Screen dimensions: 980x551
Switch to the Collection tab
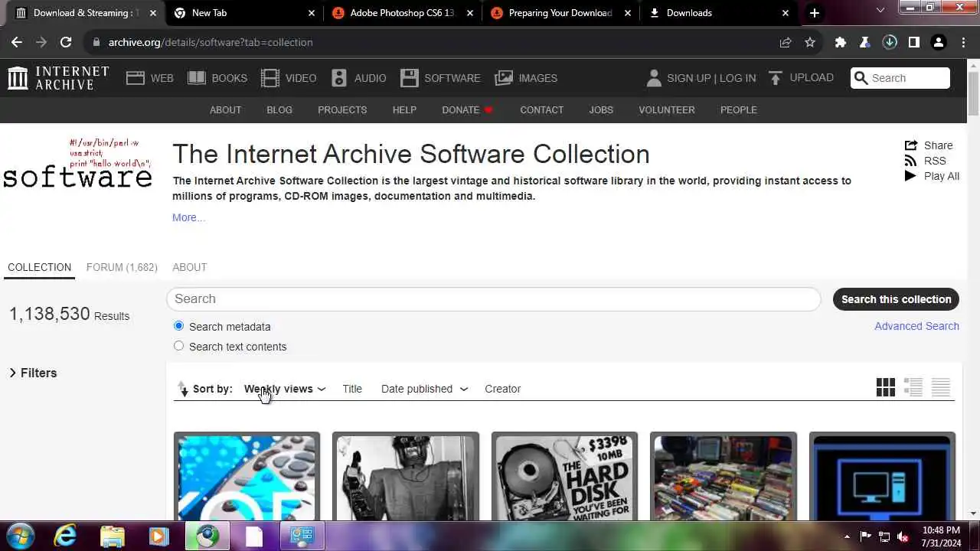[40, 267]
